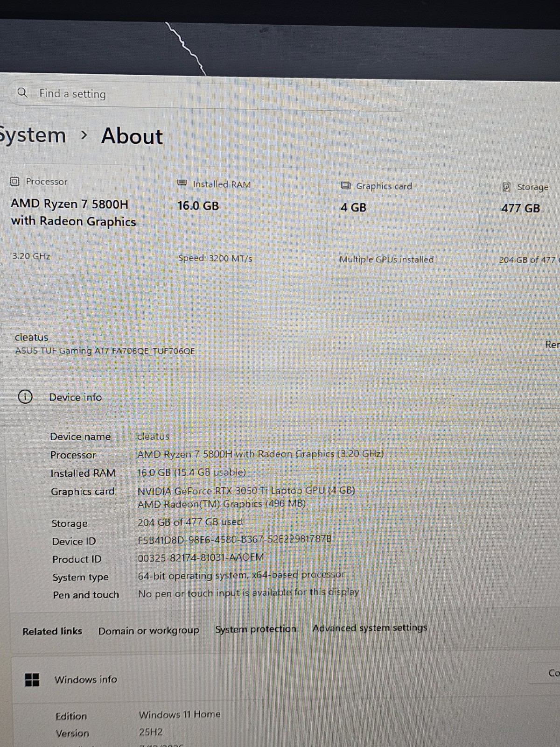The height and width of the screenshot is (747, 560).
Task: Open Domain or workgroup link
Action: (149, 631)
